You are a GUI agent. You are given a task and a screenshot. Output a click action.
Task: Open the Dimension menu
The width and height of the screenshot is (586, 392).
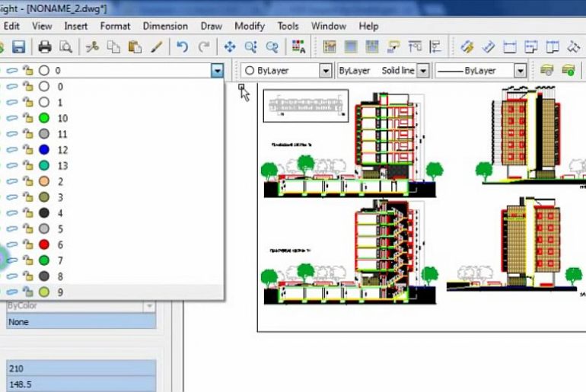165,26
